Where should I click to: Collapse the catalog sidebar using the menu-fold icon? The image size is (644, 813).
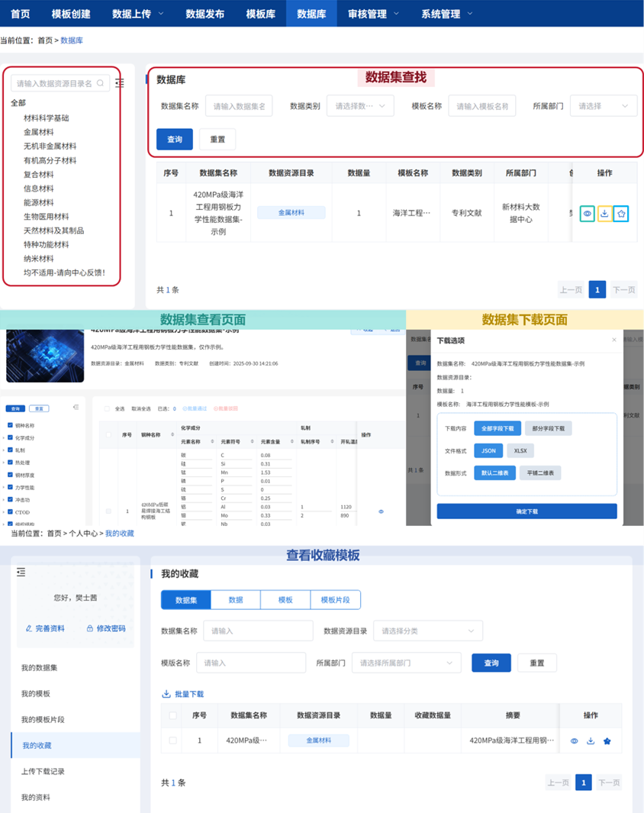[x=120, y=83]
